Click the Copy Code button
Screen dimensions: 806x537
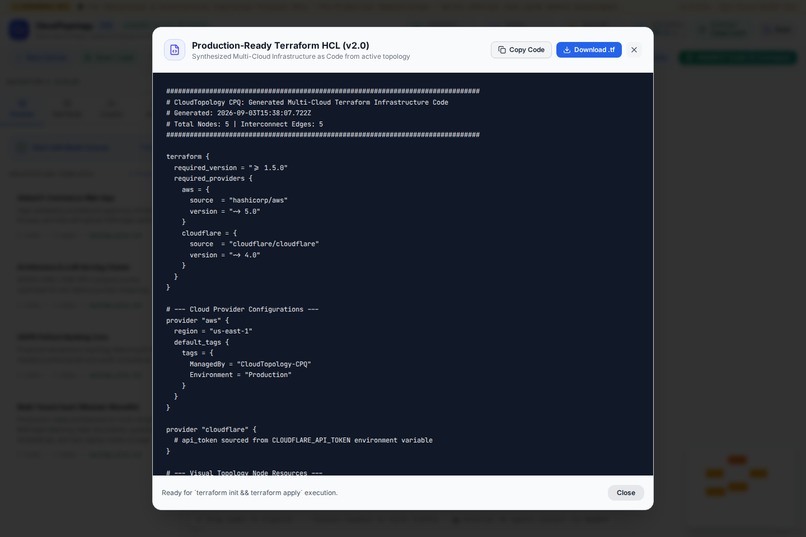521,50
